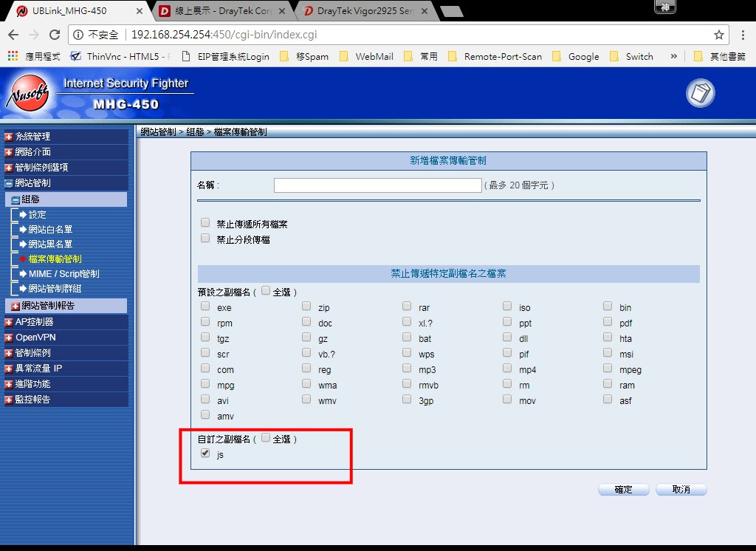Open a new tab button
Viewport: 756px width, 551px height.
[x=452, y=12]
